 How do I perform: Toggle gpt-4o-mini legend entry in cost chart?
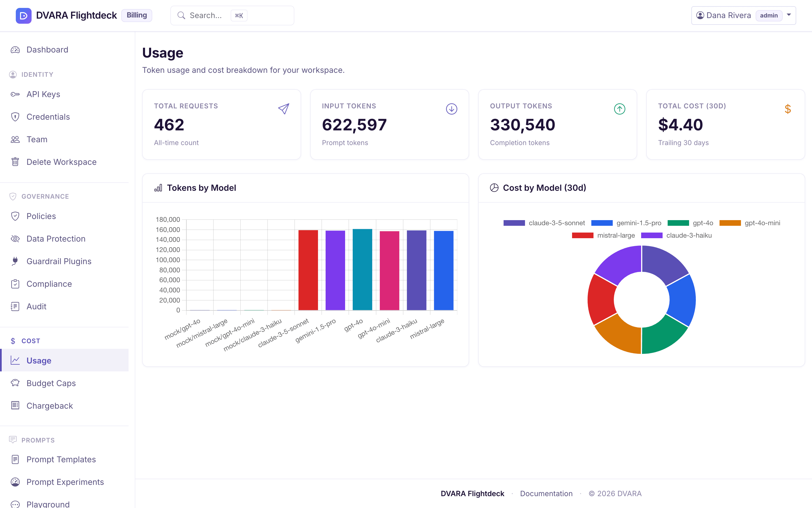click(750, 223)
